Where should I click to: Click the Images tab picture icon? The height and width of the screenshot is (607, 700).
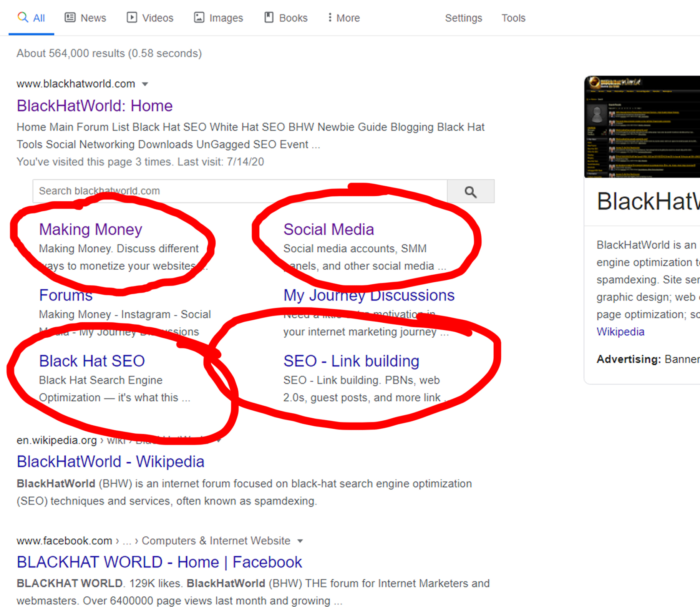199,17
